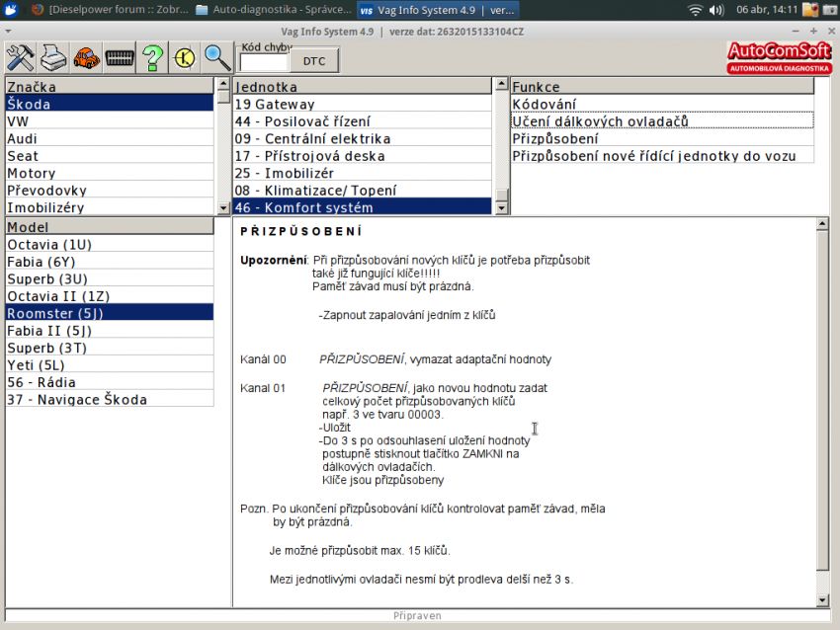Click the Značka list scroll up arrow
840x630 pixels.
[x=223, y=84]
